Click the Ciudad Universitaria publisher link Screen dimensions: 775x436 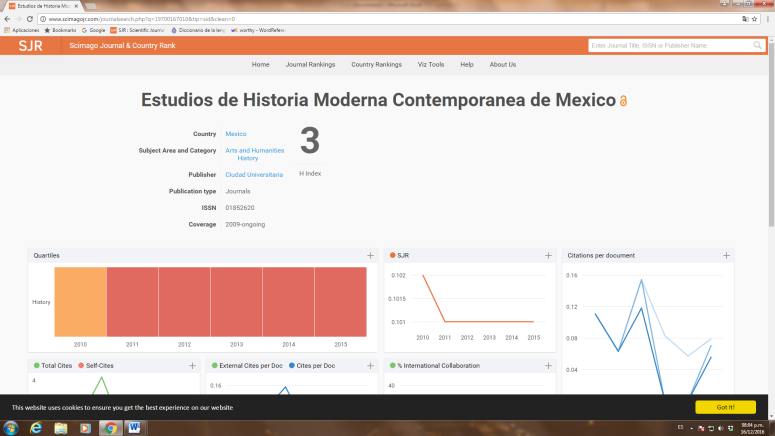254,174
